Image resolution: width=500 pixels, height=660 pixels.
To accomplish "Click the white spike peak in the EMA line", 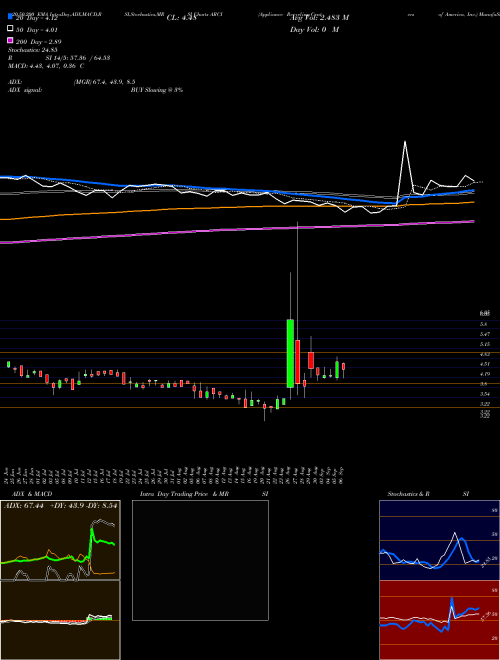I will point(405,142).
